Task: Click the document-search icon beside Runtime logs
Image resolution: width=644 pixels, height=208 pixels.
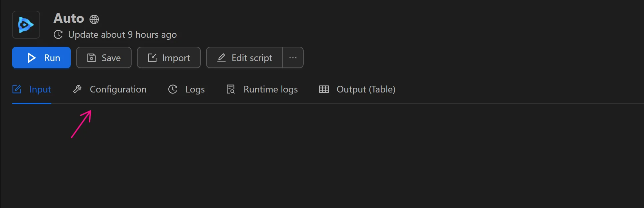Action: click(230, 89)
